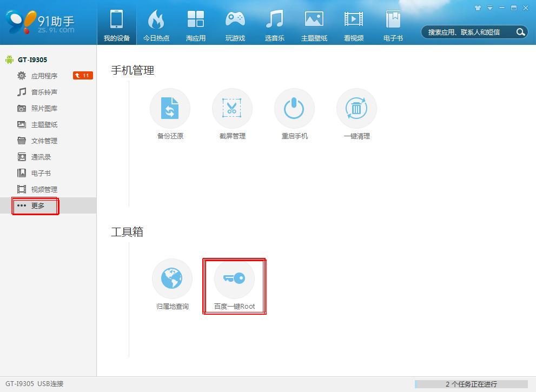Open the skin shirt icon in title bar

click(x=478, y=8)
